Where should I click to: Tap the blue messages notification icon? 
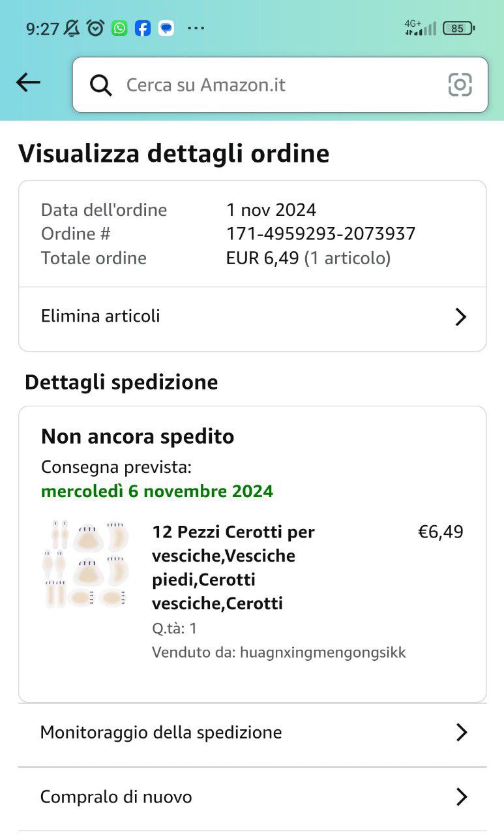[x=166, y=28]
